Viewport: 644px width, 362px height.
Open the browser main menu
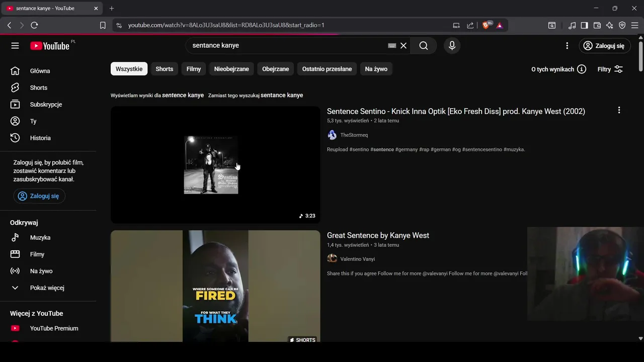(634, 25)
